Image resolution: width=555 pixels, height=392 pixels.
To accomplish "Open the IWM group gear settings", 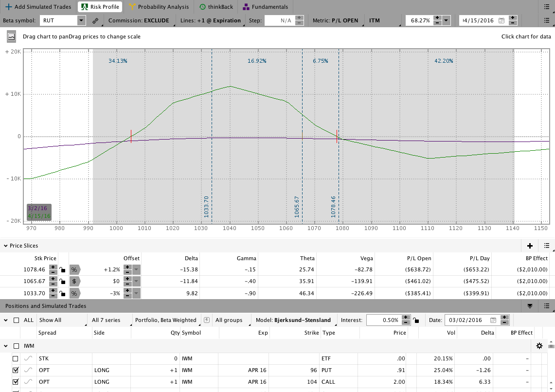I will 539,346.
